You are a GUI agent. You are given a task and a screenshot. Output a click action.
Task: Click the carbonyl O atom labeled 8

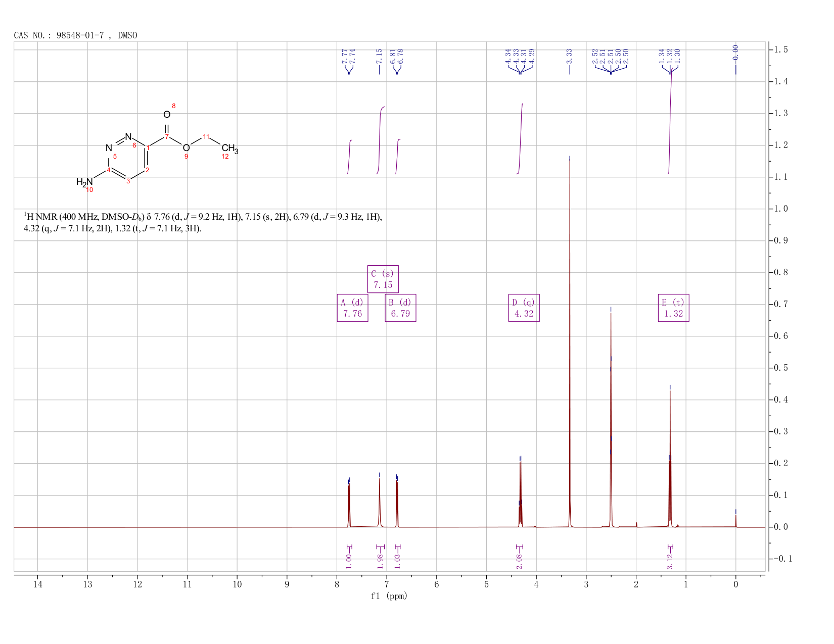pos(167,115)
